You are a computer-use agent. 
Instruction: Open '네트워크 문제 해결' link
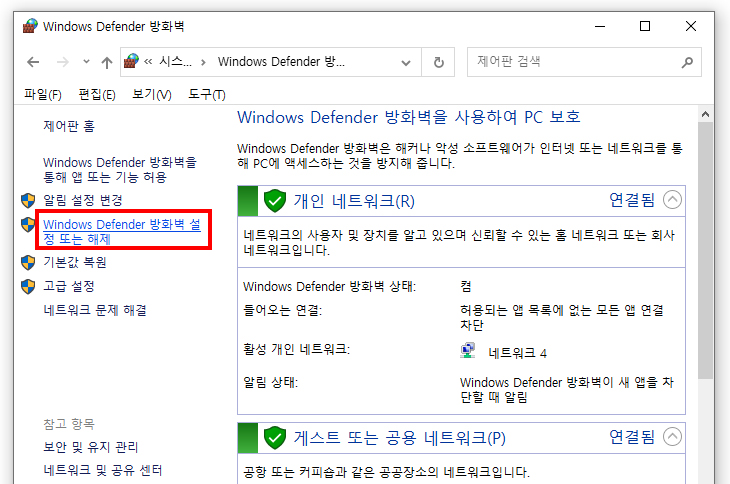pos(95,310)
